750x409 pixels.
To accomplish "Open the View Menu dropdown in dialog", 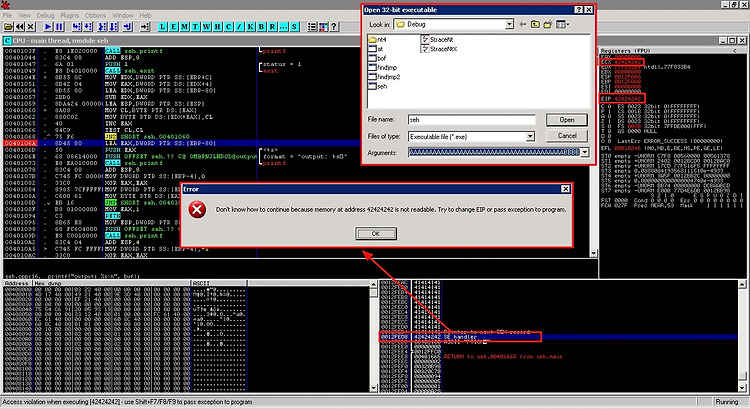I will [562, 24].
